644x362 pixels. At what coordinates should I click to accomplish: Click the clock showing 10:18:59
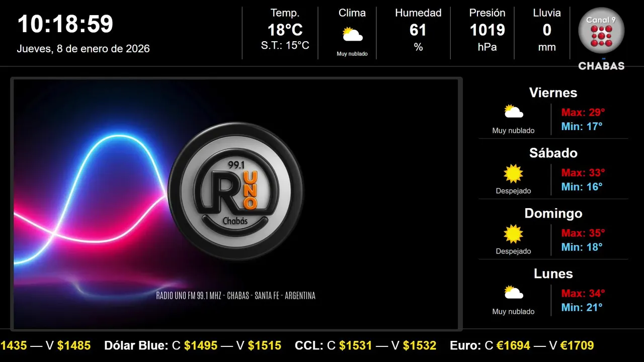click(65, 24)
